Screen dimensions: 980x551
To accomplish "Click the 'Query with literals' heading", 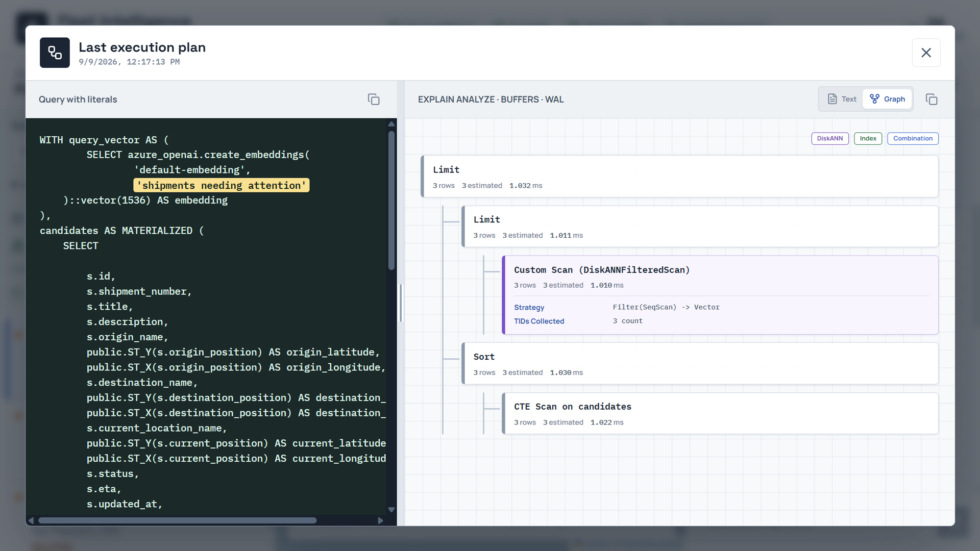I will pyautogui.click(x=78, y=99).
